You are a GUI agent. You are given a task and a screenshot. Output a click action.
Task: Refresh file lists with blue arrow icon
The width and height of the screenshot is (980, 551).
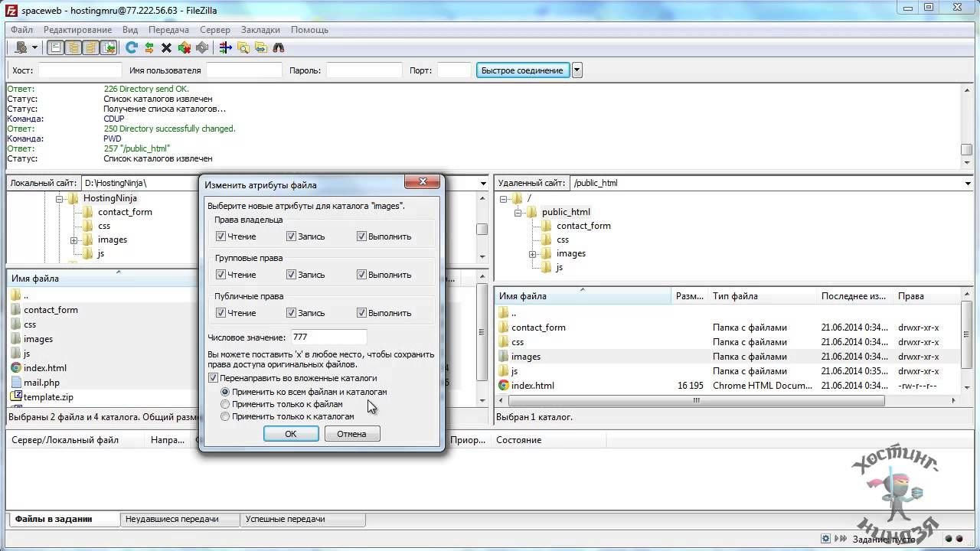tap(132, 47)
